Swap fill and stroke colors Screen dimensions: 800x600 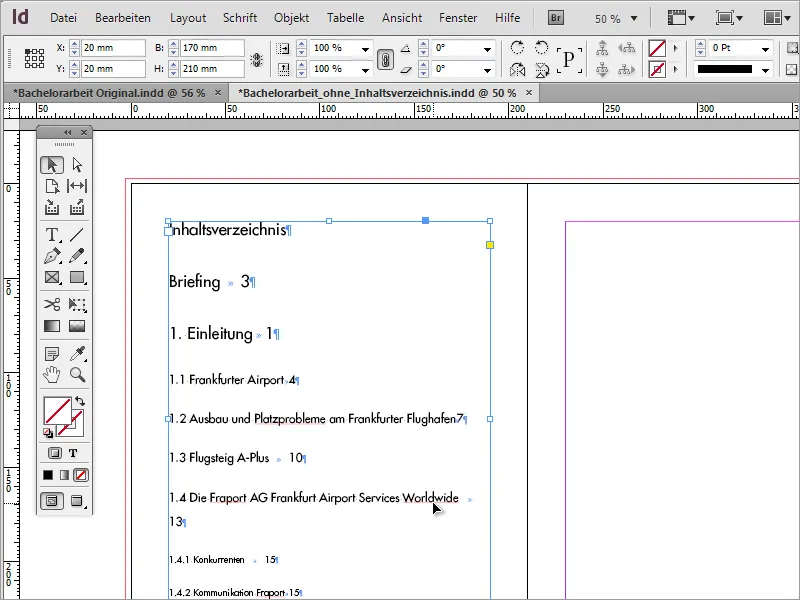point(80,401)
